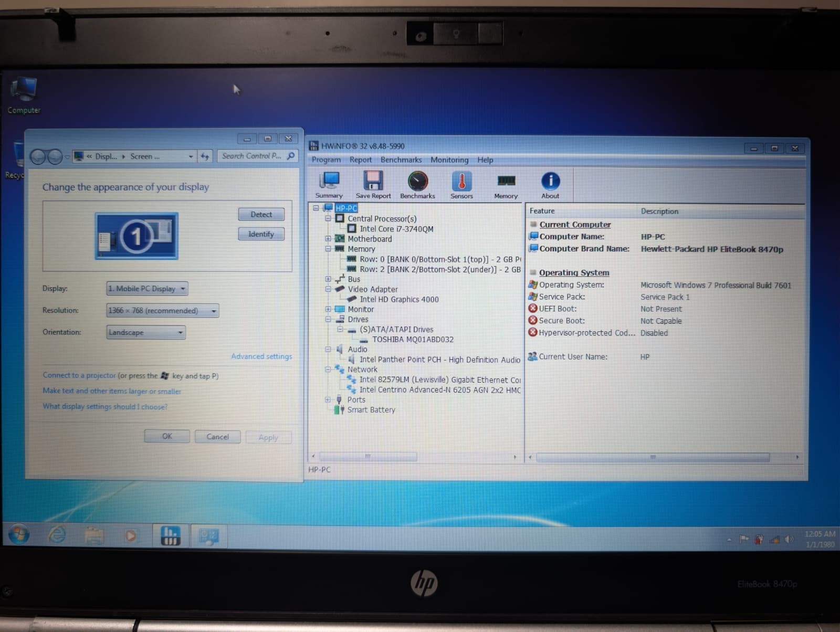Collapse the HP-PC root node
Screen dimensions: 840x632
point(316,208)
